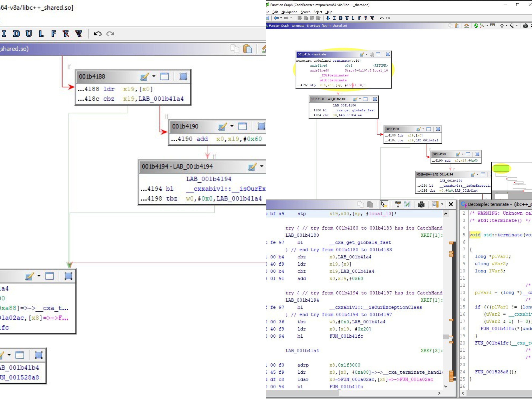Open the lightbulb hover mode dropdown
Viewport: 532px width, 399px height.
point(517,26)
